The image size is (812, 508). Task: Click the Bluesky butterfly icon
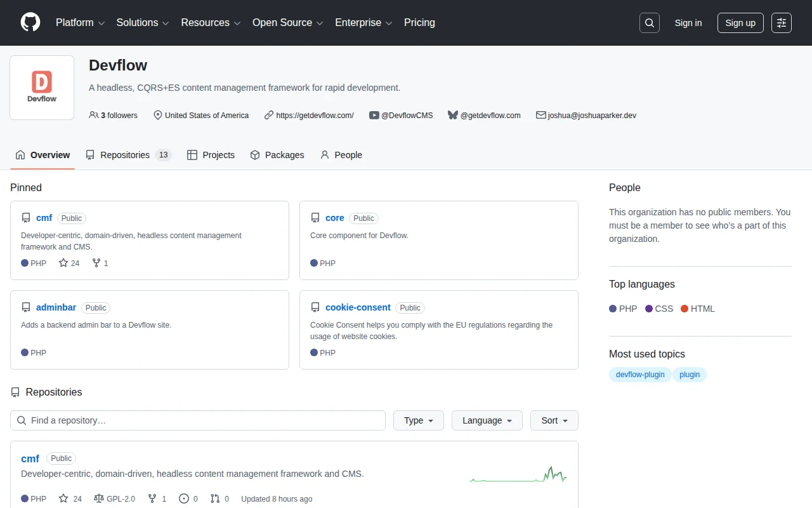pos(453,116)
